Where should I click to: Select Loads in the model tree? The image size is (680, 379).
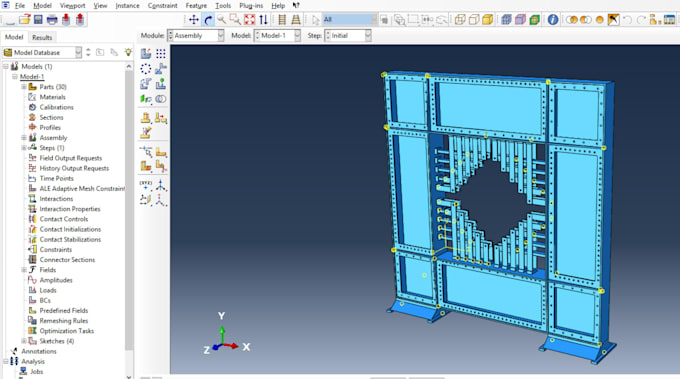point(48,290)
